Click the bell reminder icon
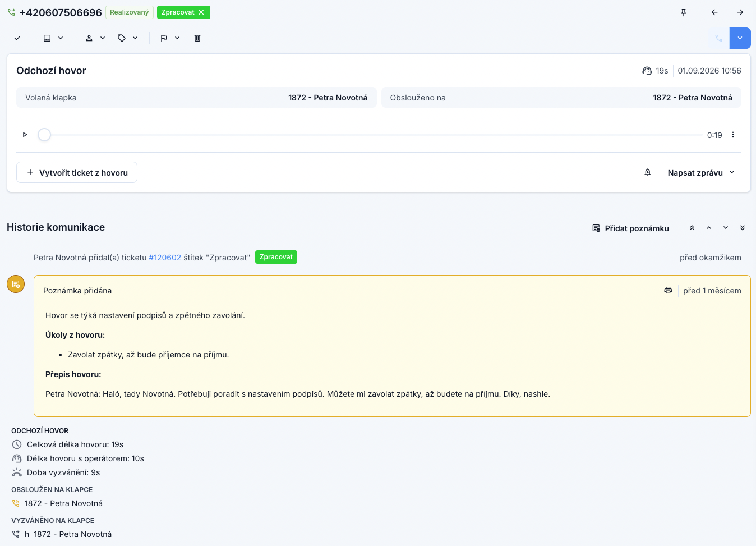The width and height of the screenshot is (756, 546). pyautogui.click(x=648, y=173)
